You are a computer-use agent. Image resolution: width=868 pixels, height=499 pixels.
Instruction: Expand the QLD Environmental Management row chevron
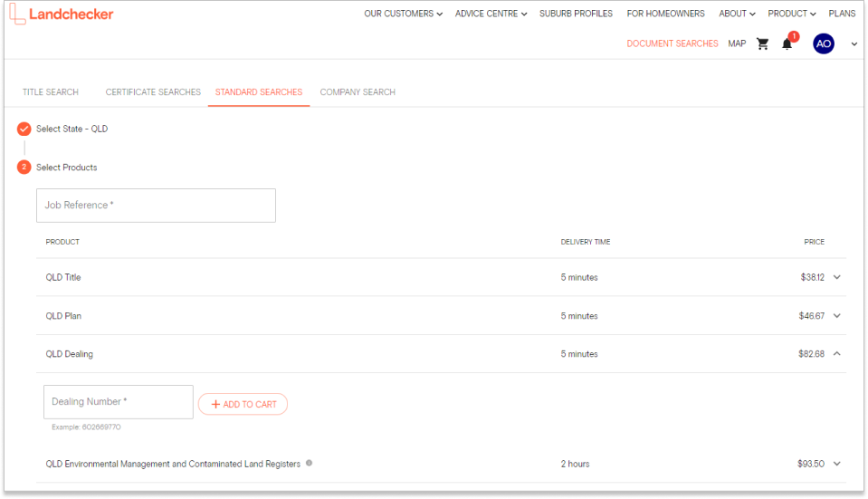(836, 464)
